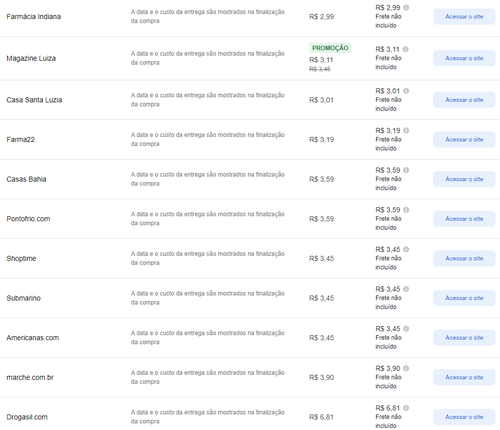
Task: Click the marche.com.br item price R$ 3,90
Action: 321,378
